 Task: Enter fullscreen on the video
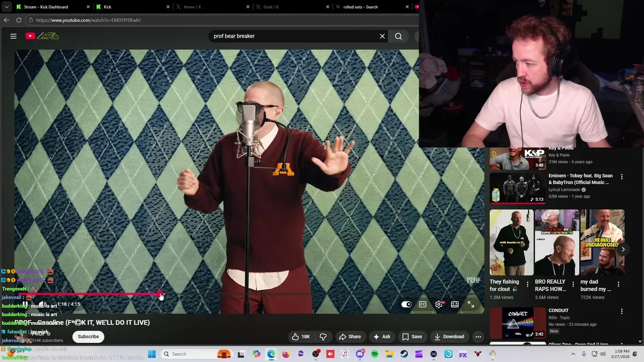pos(471,304)
